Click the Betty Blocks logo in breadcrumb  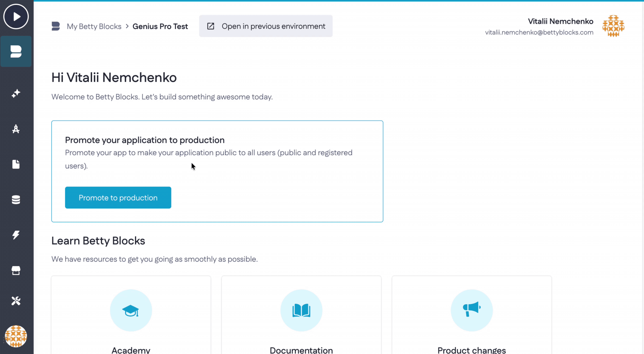coord(56,26)
